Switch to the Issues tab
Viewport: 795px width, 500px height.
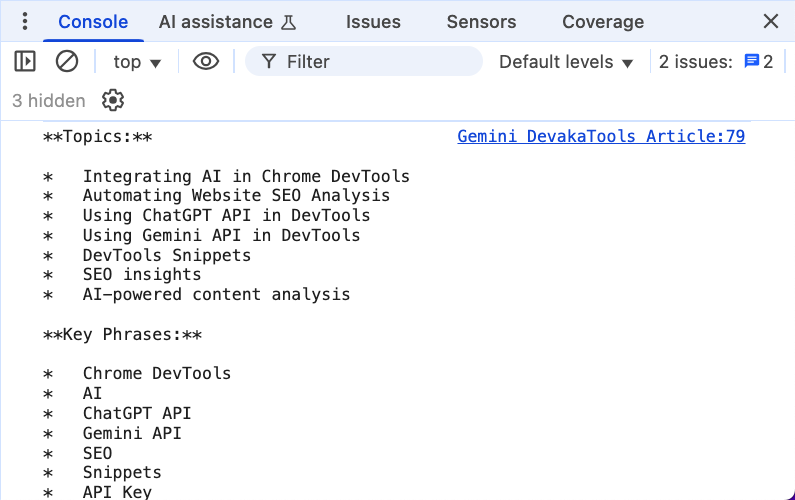373,22
